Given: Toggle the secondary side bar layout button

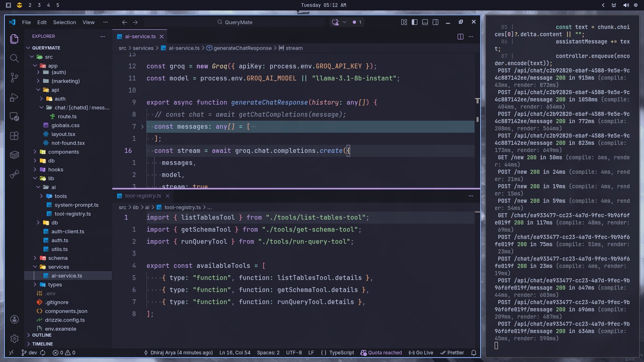Looking at the screenshot, I should [436, 22].
